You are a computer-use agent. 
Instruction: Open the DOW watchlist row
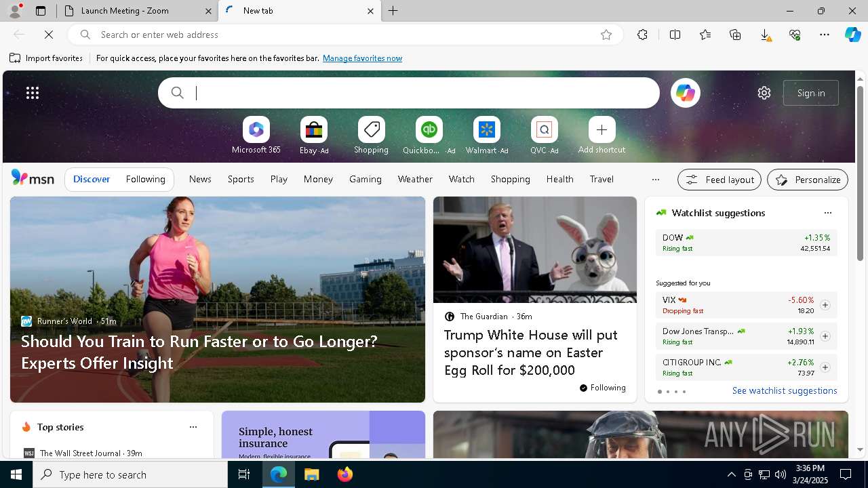pos(746,243)
